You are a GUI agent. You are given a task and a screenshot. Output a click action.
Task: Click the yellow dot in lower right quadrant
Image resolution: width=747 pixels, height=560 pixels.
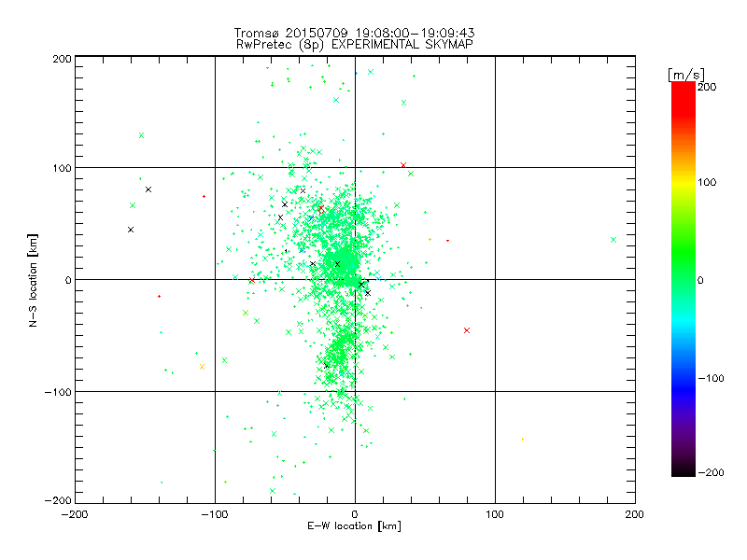coord(523,439)
